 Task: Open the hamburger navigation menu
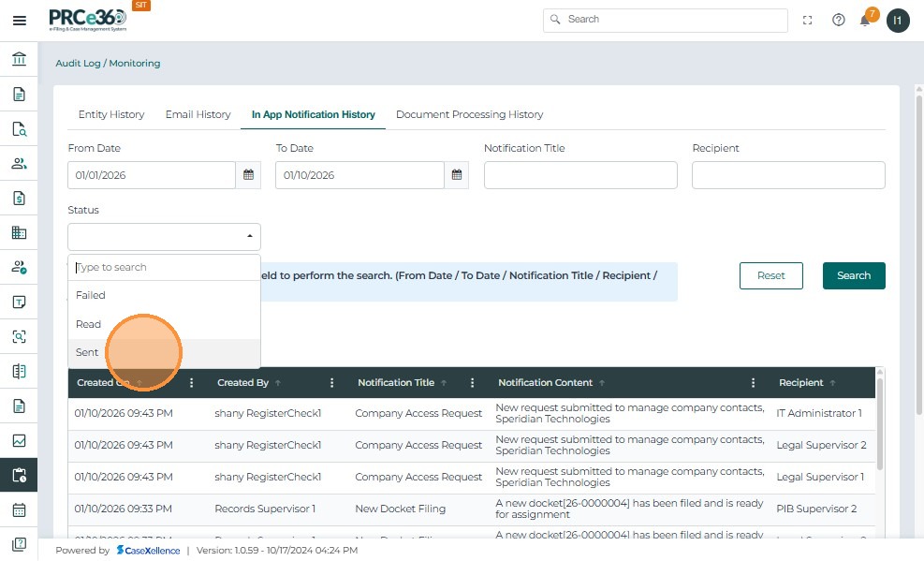click(x=19, y=21)
